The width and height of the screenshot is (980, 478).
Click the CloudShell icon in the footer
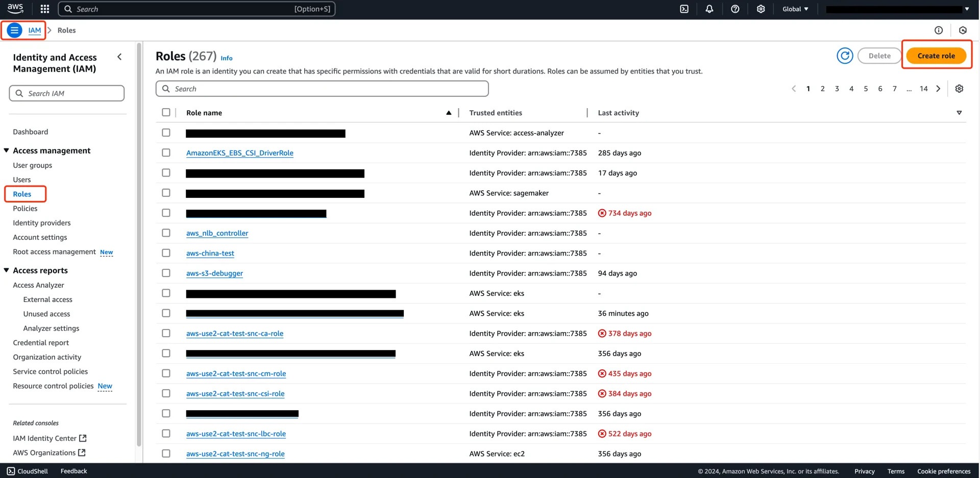[11, 471]
